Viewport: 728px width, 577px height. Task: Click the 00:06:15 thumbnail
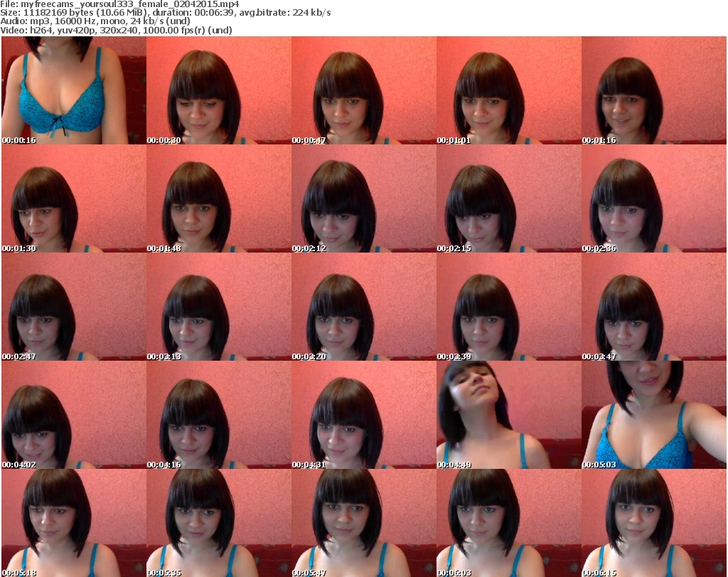coord(654,523)
